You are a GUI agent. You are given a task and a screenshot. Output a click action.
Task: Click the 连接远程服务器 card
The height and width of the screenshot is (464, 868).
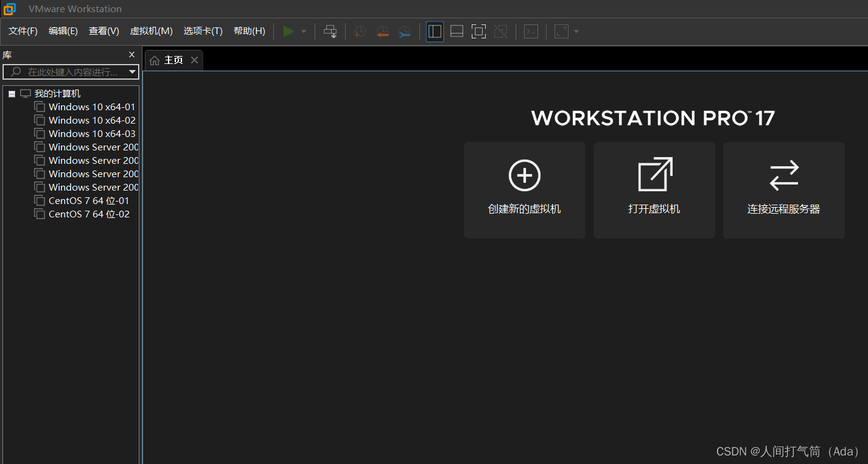[784, 190]
